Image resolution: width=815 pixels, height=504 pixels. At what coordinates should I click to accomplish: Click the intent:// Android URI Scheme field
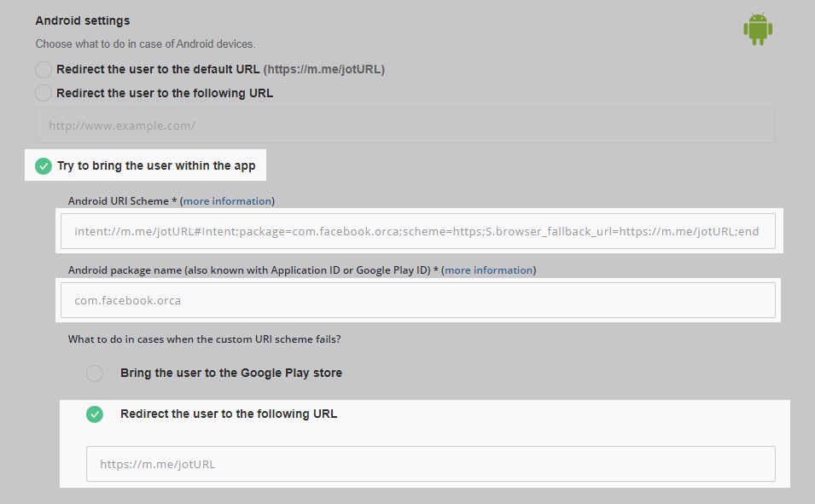418,231
